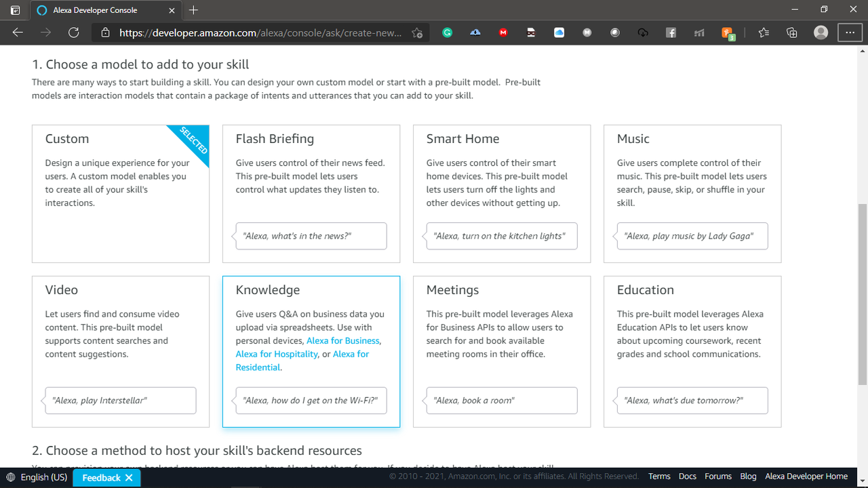Open the browser Favorites list
The width and height of the screenshot is (868, 488).
point(764,33)
